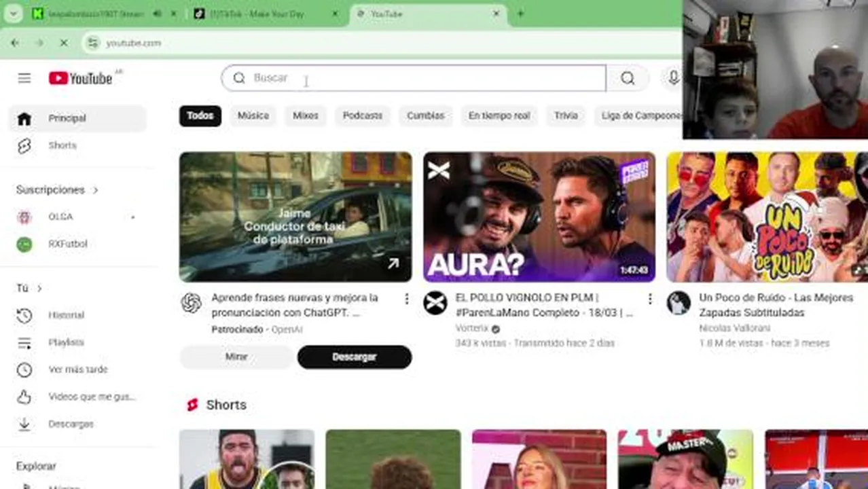Image resolution: width=868 pixels, height=489 pixels.
Task: Click Nicolas Vallorani channel avatar
Action: point(678,303)
